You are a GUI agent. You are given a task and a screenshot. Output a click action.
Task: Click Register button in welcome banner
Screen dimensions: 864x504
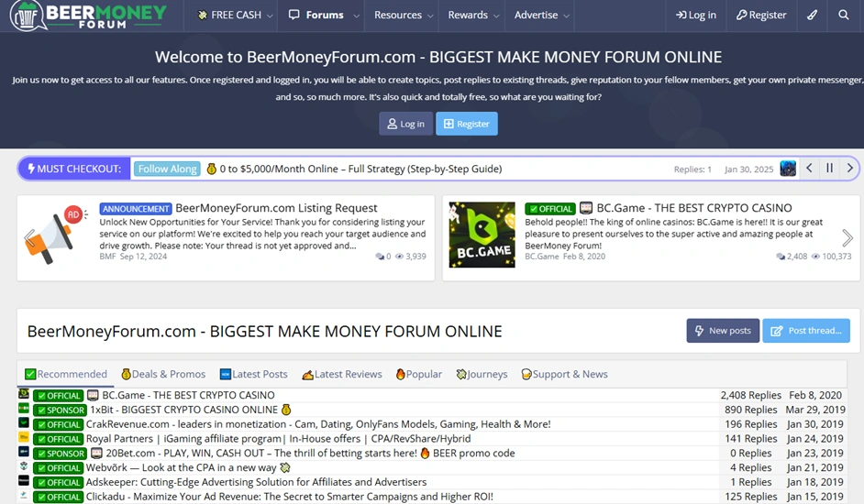(466, 124)
